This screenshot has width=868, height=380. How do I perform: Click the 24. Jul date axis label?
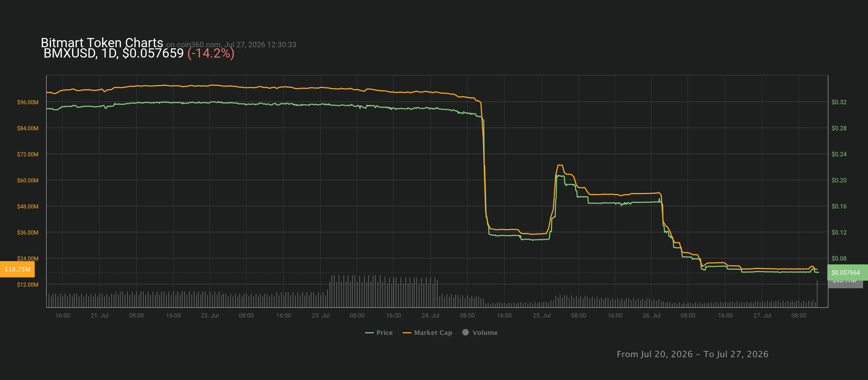tap(430, 315)
